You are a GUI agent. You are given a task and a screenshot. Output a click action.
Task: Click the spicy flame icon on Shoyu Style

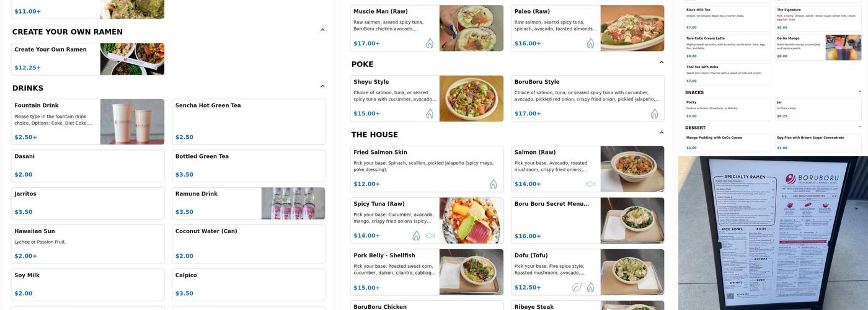pos(430,113)
